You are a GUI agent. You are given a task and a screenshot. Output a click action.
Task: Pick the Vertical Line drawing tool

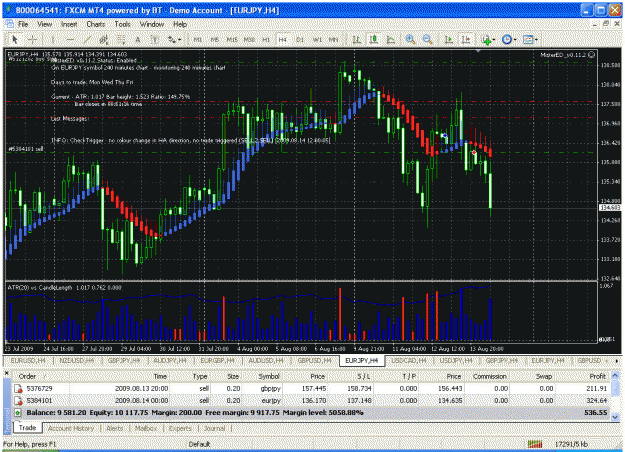pos(53,39)
